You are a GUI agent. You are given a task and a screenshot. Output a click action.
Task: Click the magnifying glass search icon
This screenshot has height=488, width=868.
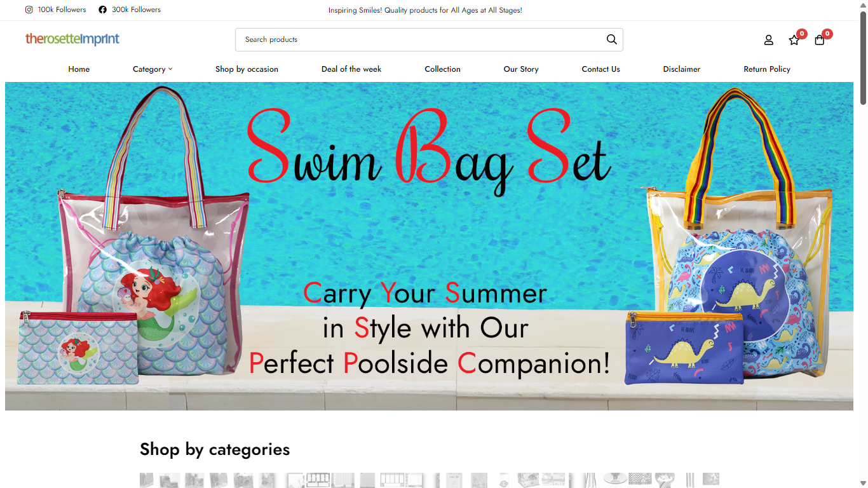(x=611, y=39)
